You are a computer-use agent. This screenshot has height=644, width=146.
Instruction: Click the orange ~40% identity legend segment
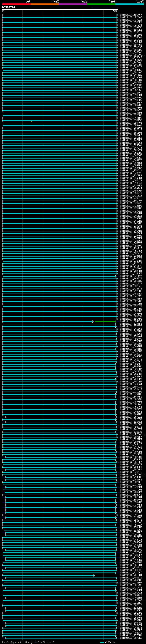pyautogui.click(x=45, y=4)
